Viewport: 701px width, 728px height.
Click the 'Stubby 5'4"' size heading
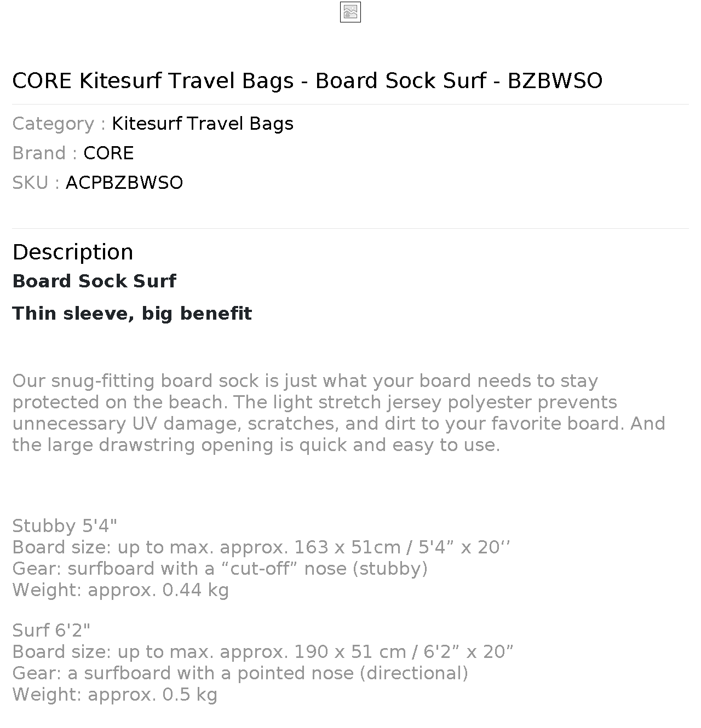[x=65, y=526]
